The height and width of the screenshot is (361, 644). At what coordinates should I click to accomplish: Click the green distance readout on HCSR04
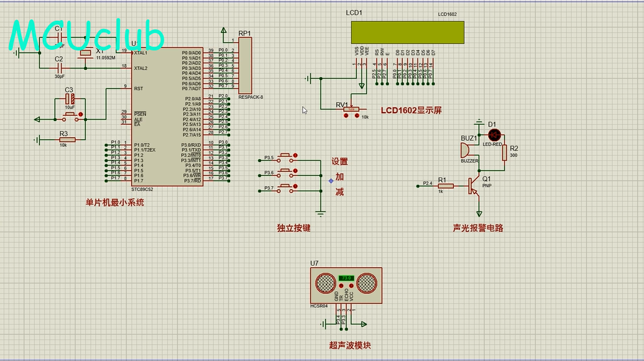pos(347,278)
